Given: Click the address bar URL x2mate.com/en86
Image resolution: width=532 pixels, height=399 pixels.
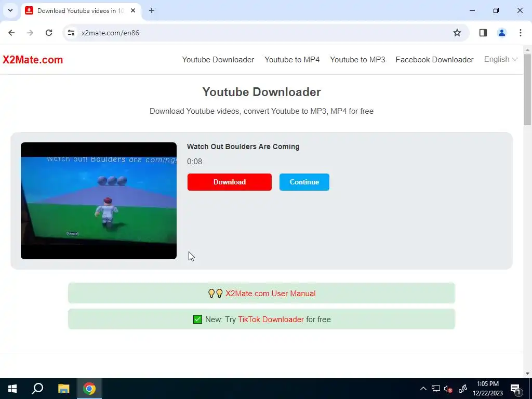Looking at the screenshot, I should pos(110,33).
